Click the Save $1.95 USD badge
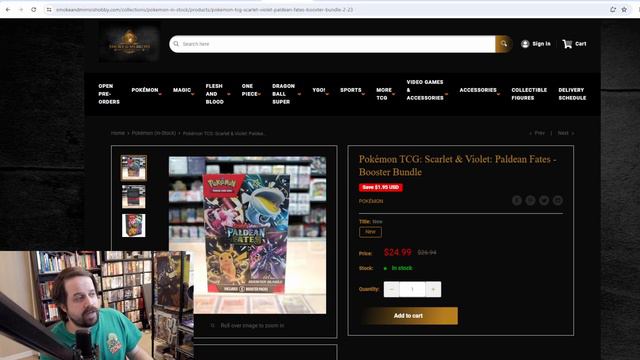640x360 pixels. tap(380, 187)
